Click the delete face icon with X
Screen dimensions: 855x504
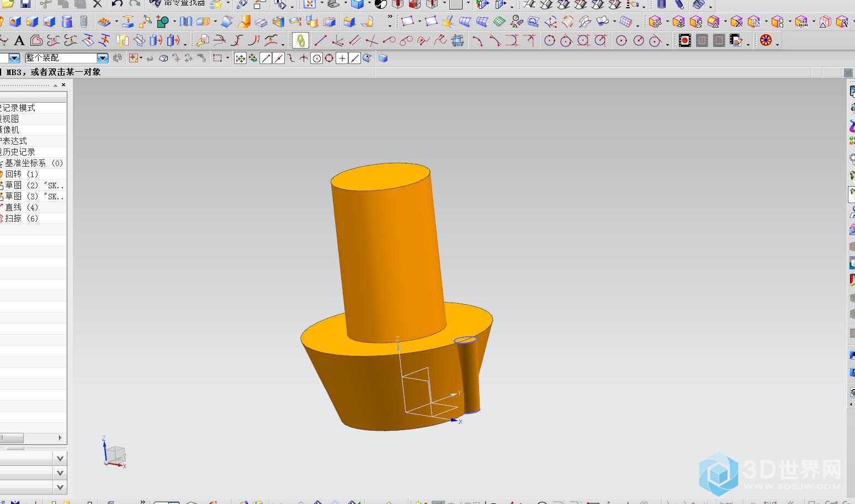pos(736,22)
